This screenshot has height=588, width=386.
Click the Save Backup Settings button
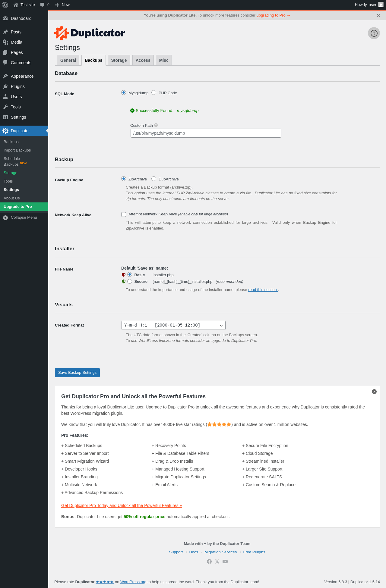click(77, 373)
